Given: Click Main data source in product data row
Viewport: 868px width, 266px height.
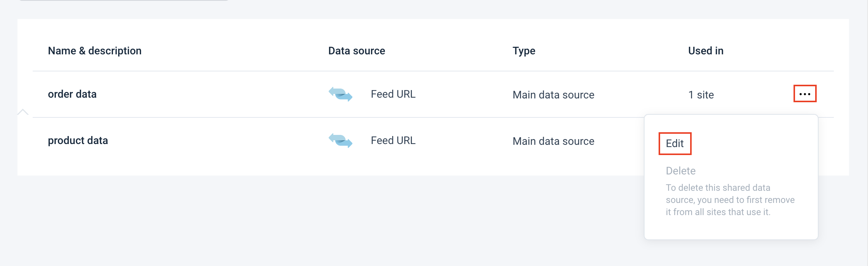Looking at the screenshot, I should tap(553, 141).
